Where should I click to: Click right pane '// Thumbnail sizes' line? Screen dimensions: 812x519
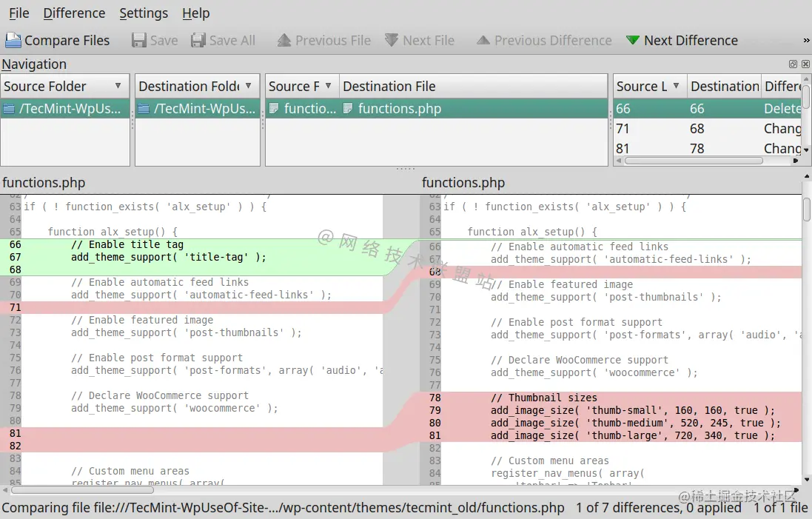pyautogui.click(x=544, y=398)
